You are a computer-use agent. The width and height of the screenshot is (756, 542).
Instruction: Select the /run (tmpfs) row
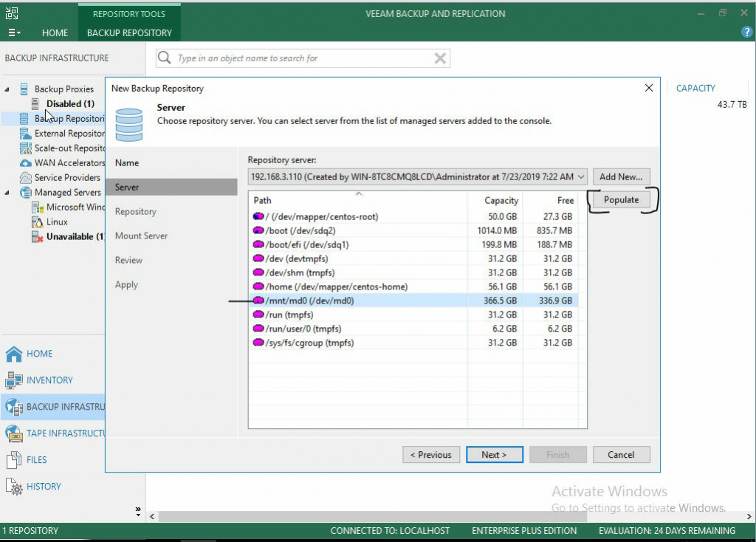[x=413, y=315]
